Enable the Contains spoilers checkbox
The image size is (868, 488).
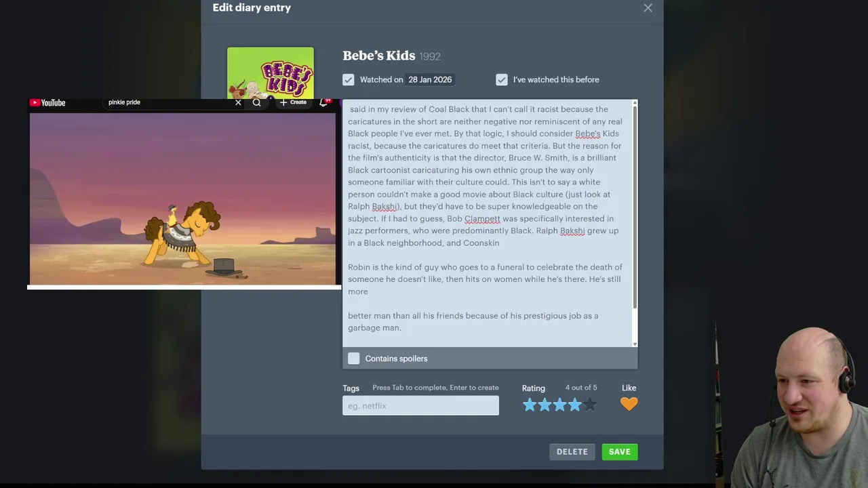point(354,359)
